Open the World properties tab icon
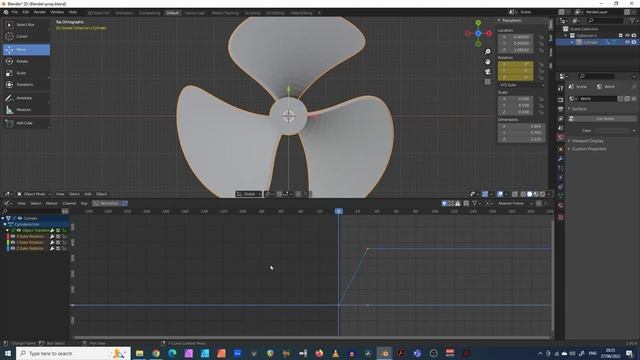This screenshot has height=360, width=640. pos(560,138)
